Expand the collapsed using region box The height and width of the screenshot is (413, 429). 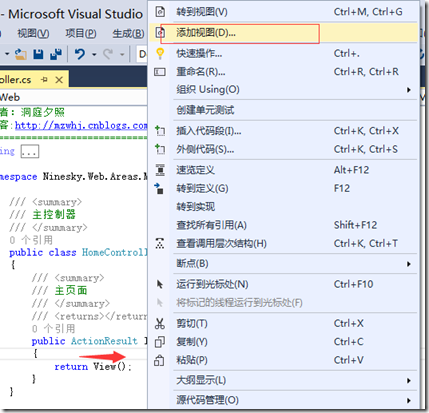point(30,151)
